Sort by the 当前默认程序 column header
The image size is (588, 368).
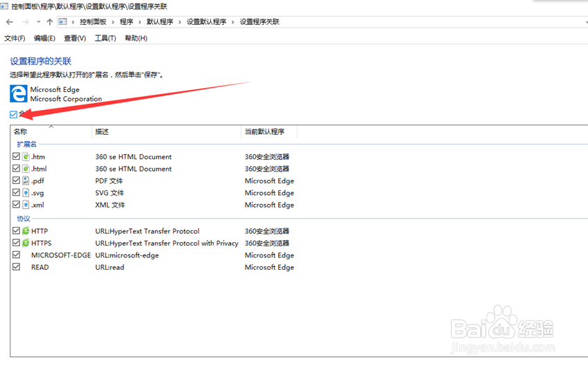269,131
